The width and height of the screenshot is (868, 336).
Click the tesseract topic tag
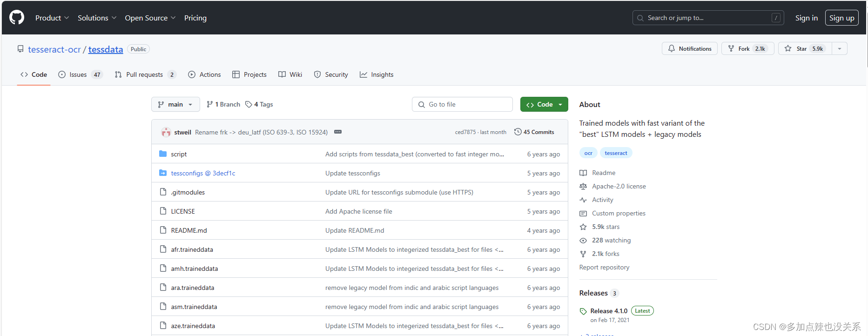[x=616, y=153]
